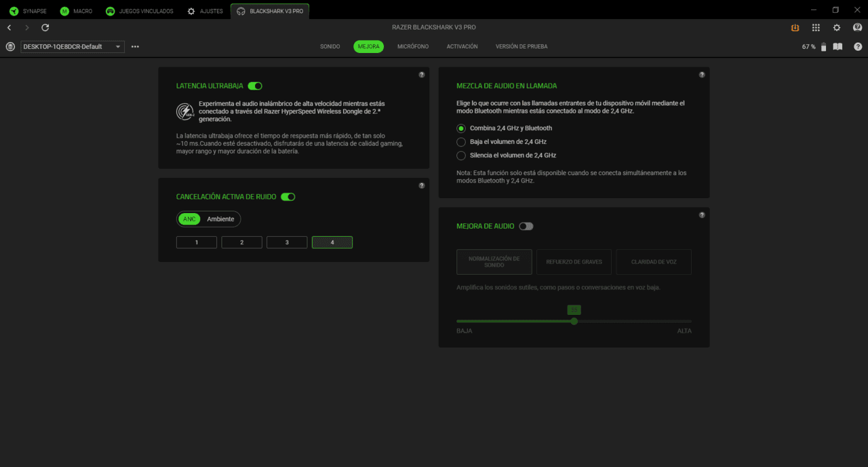
Task: Open the Sonido section
Action: point(330,47)
